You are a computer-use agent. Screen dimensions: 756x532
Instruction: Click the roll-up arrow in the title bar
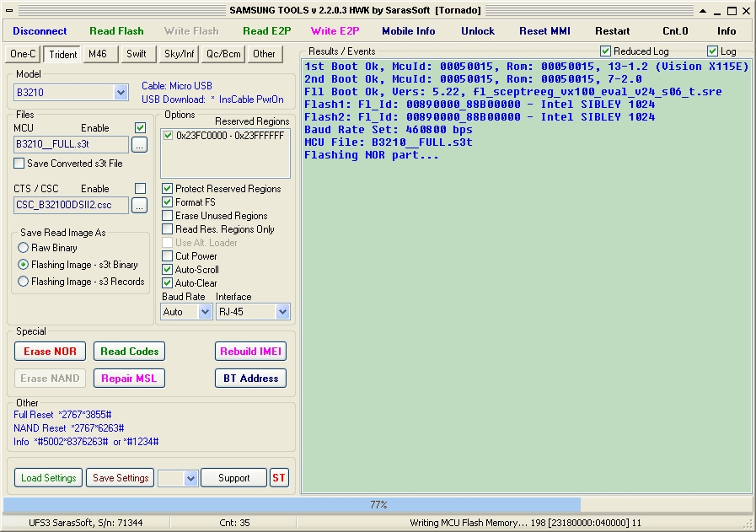(703, 11)
